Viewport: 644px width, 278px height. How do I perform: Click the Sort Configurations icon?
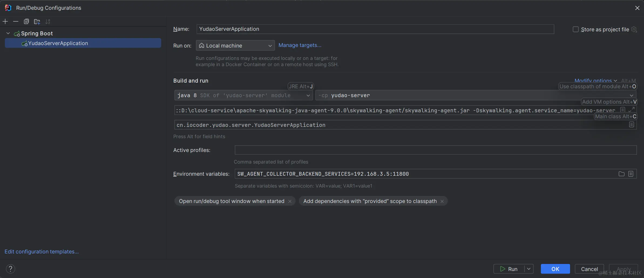point(48,22)
